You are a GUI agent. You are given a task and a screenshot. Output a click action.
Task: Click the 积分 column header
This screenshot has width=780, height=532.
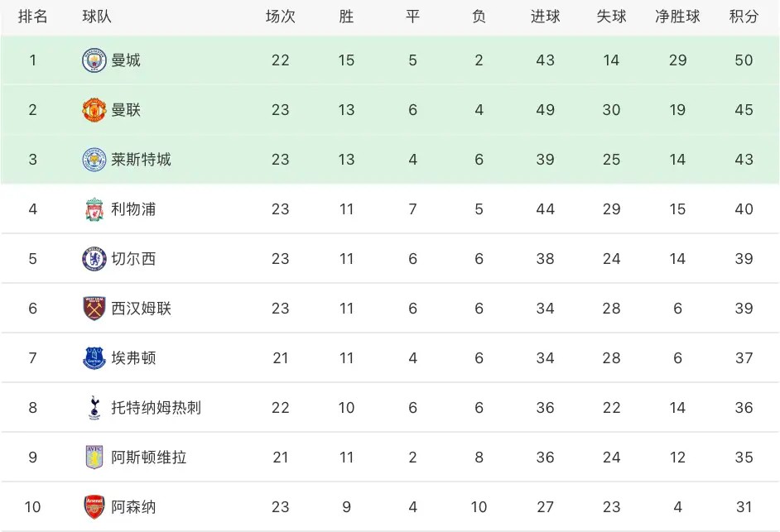pyautogui.click(x=744, y=17)
